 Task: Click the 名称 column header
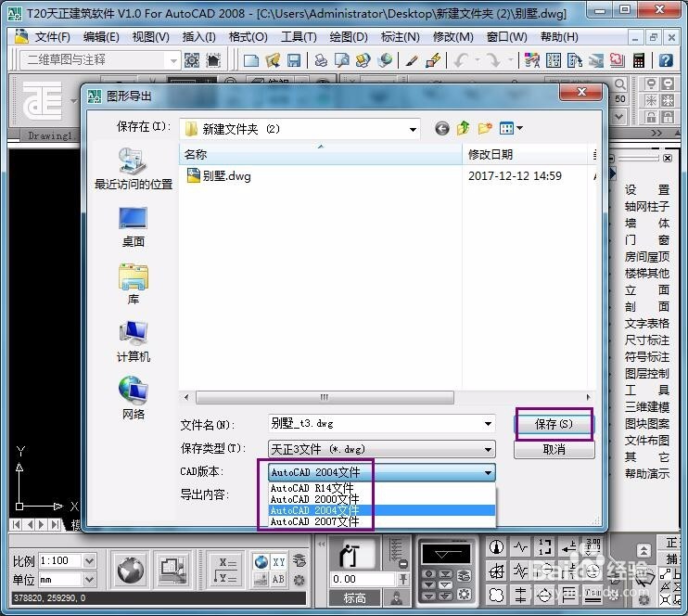point(320,155)
